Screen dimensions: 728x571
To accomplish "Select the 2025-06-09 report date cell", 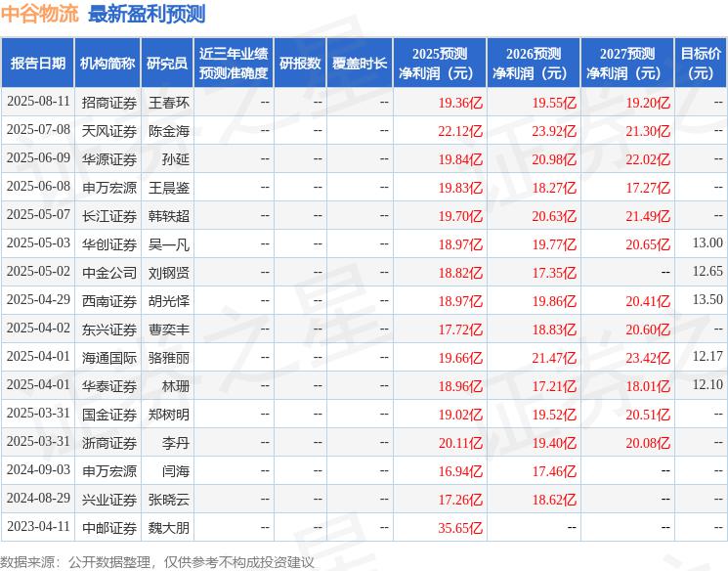I will pos(38,158).
